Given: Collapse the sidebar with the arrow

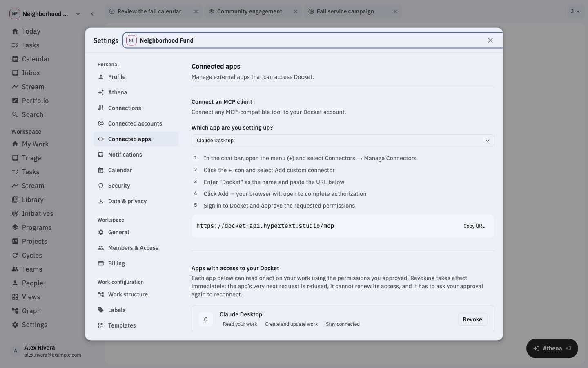Looking at the screenshot, I should click(92, 14).
